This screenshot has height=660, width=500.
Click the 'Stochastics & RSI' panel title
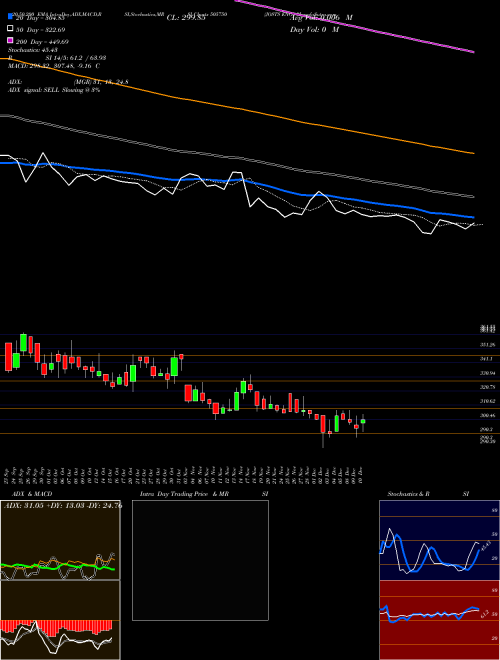coord(428,494)
